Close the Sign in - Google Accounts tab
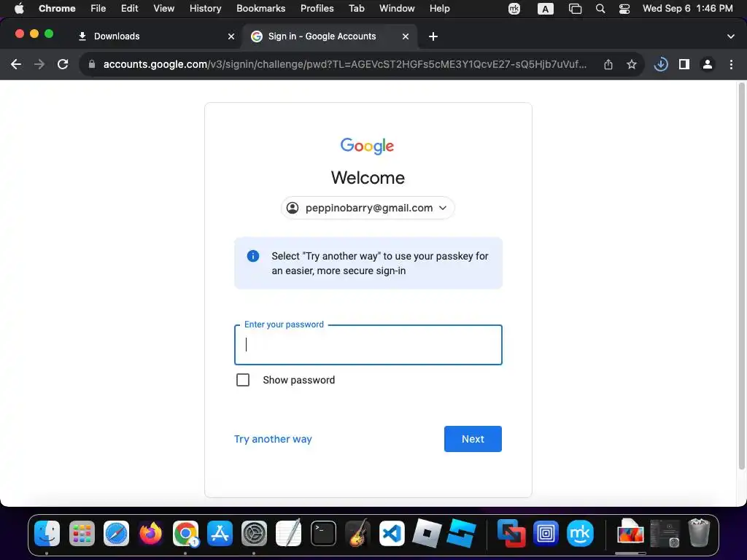747x560 pixels. [x=406, y=36]
